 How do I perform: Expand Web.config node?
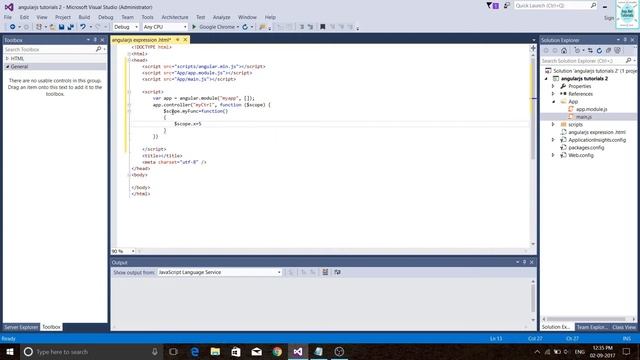coord(553,155)
